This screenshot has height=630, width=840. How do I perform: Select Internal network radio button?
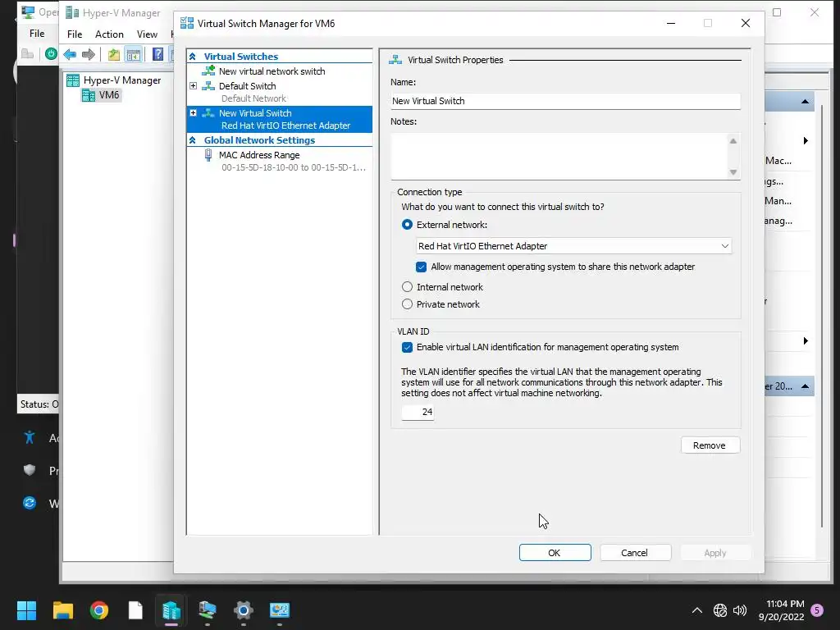pyautogui.click(x=407, y=287)
